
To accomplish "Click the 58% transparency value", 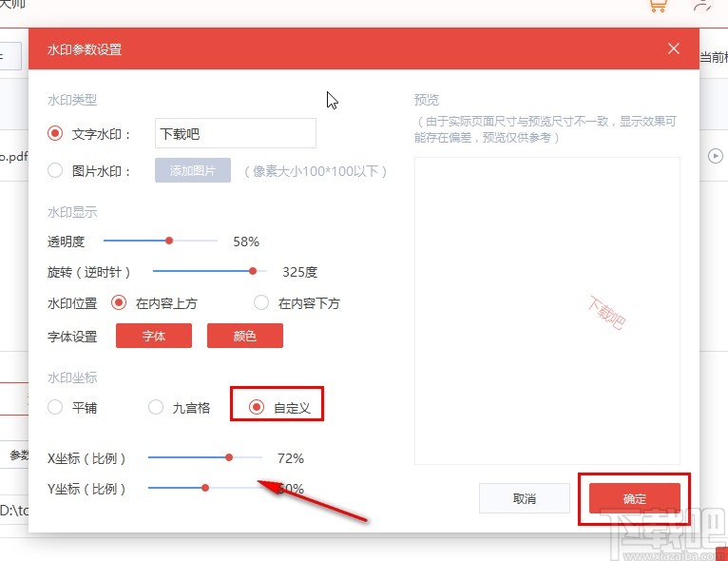I will (x=246, y=242).
